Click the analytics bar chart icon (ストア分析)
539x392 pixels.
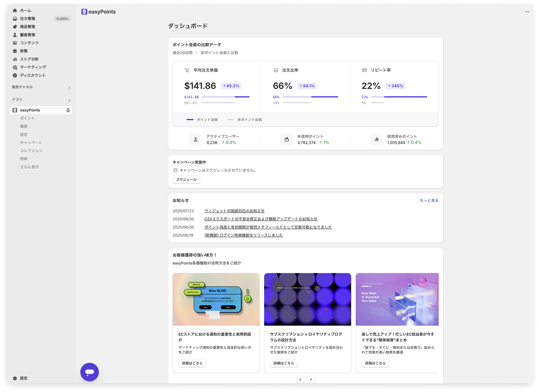pos(15,59)
